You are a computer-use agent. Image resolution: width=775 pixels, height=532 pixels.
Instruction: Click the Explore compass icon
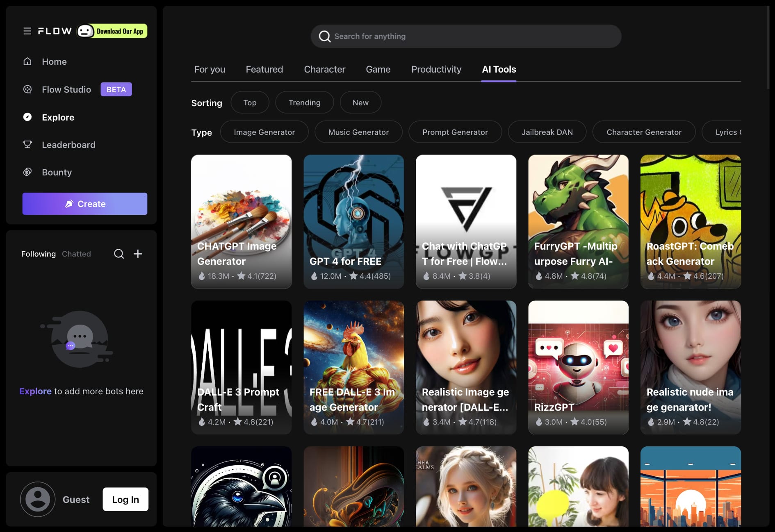(x=27, y=117)
